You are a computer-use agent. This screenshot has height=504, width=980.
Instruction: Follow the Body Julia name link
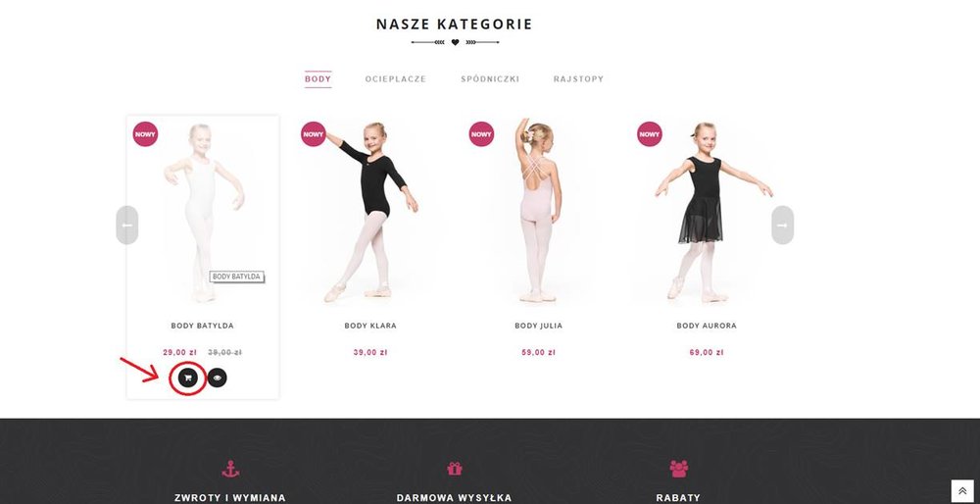click(x=539, y=326)
